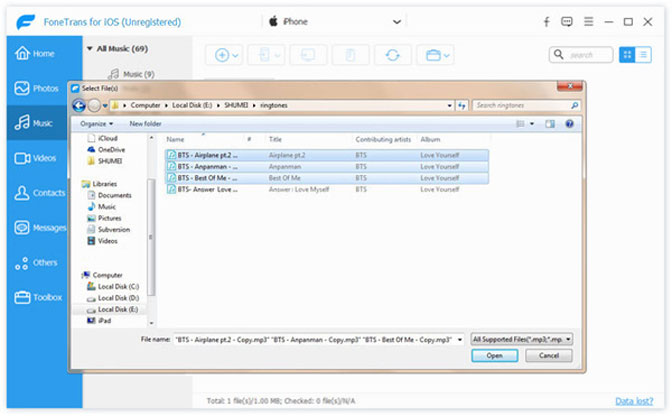Open the Messages section in sidebar

[x=40, y=227]
